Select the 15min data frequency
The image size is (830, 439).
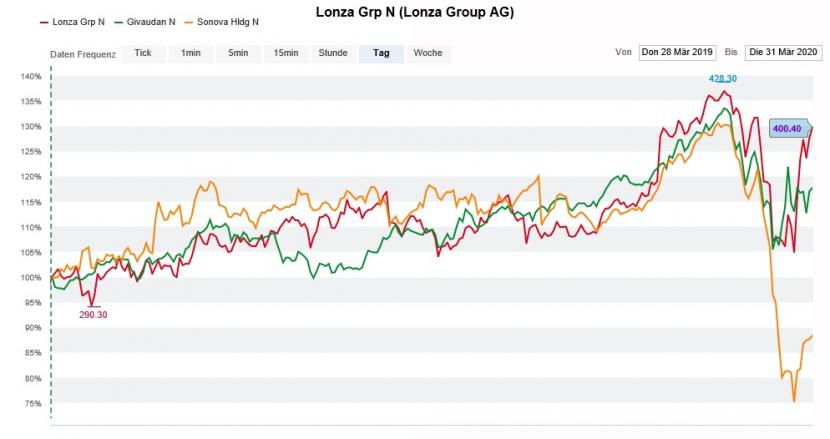pyautogui.click(x=286, y=53)
